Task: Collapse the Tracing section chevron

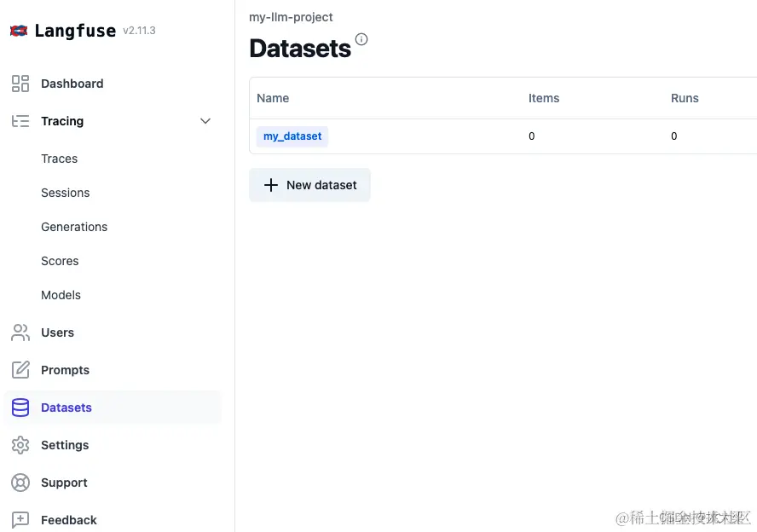Action: [205, 121]
